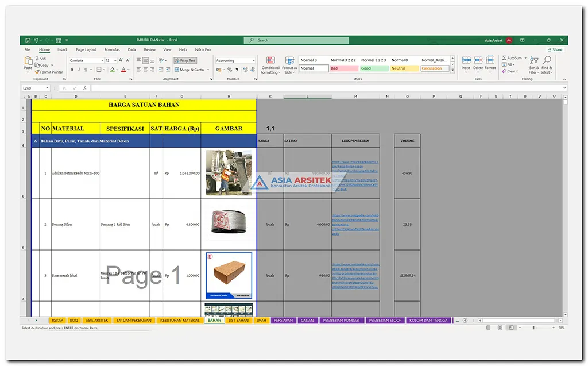588x366 pixels.
Task: Open Sort & Filter
Action: tap(534, 66)
